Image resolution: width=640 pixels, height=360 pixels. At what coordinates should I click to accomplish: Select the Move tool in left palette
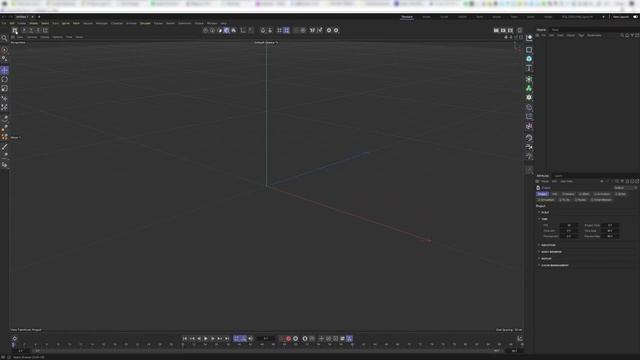(4, 70)
